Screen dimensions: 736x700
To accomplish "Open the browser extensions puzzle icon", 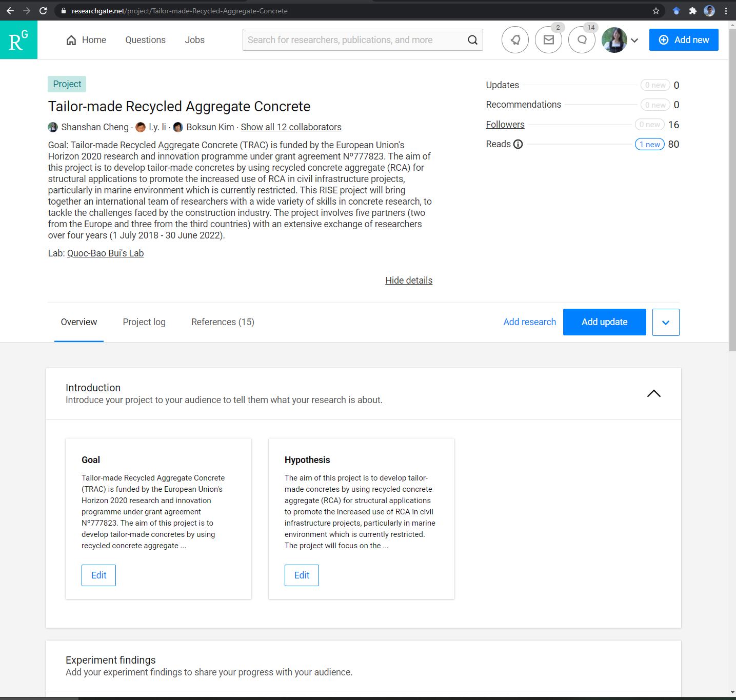I will coord(692,11).
